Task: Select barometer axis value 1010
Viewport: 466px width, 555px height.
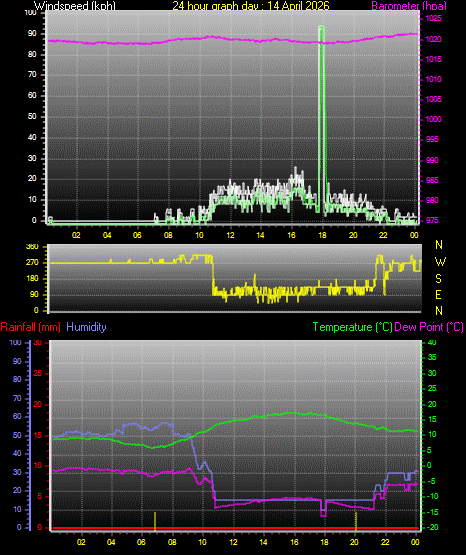Action: pos(433,79)
